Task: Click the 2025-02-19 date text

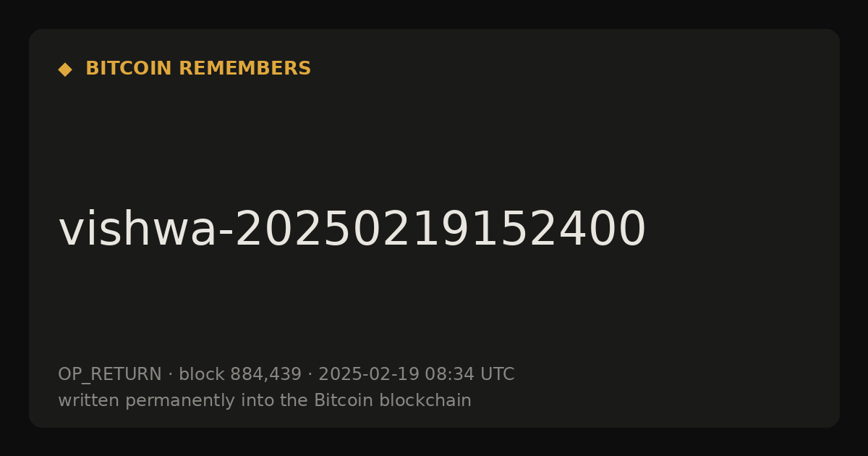Action: [x=369, y=375]
